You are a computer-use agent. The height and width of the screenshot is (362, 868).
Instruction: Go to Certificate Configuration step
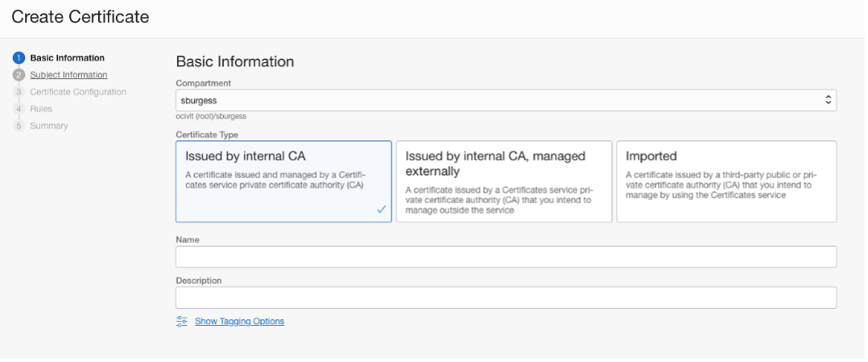coord(78,92)
